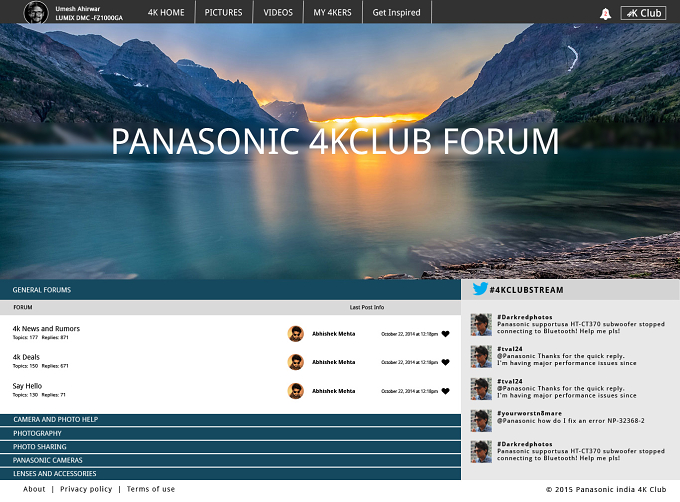Click Abhishek Mehta in 4k News row

pyautogui.click(x=333, y=334)
